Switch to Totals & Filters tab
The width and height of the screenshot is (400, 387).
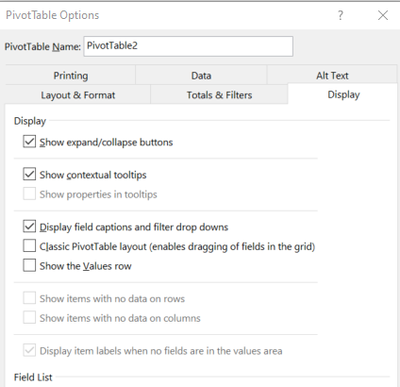click(x=219, y=95)
